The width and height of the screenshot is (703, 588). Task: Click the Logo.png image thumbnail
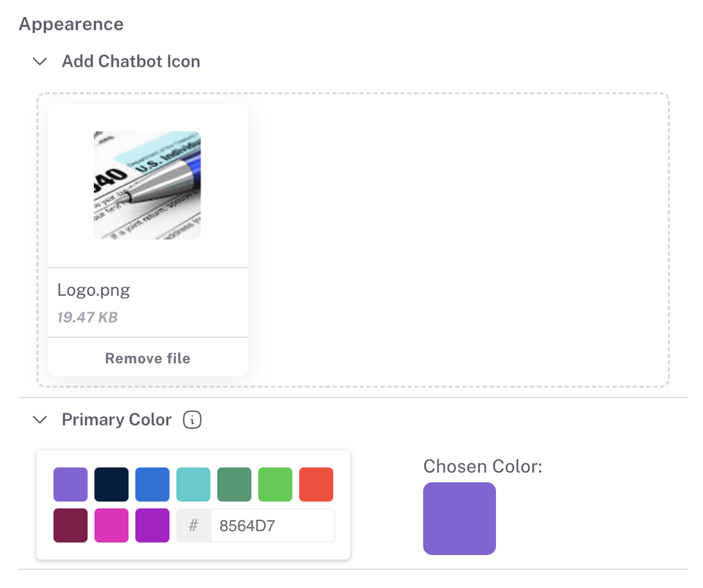click(147, 185)
